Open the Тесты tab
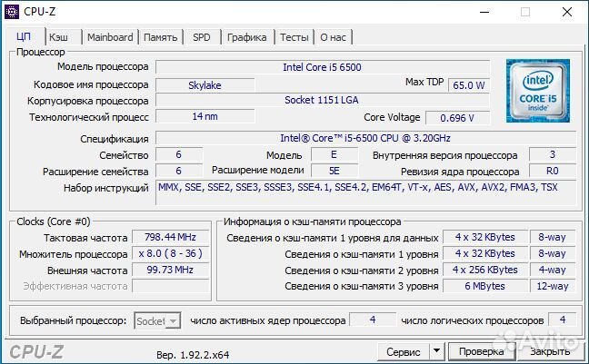 pyautogui.click(x=294, y=37)
